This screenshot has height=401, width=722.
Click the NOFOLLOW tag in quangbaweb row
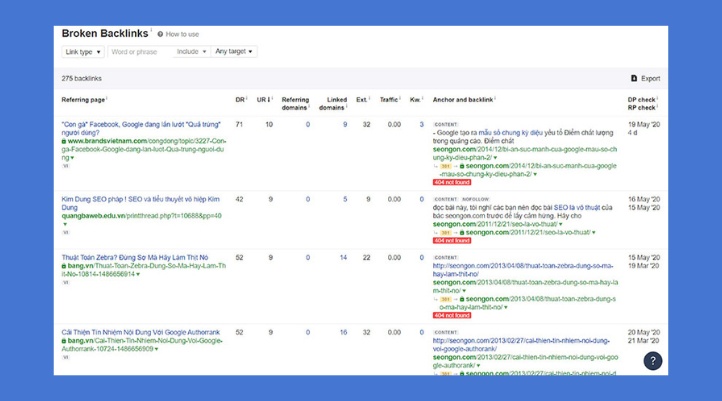click(x=475, y=199)
